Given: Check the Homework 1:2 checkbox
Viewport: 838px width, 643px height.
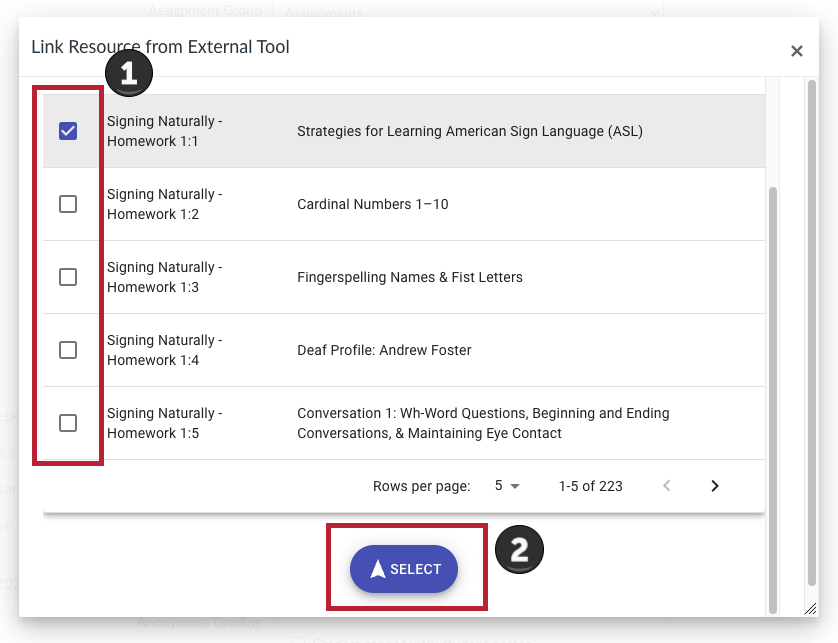Looking at the screenshot, I should (68, 204).
